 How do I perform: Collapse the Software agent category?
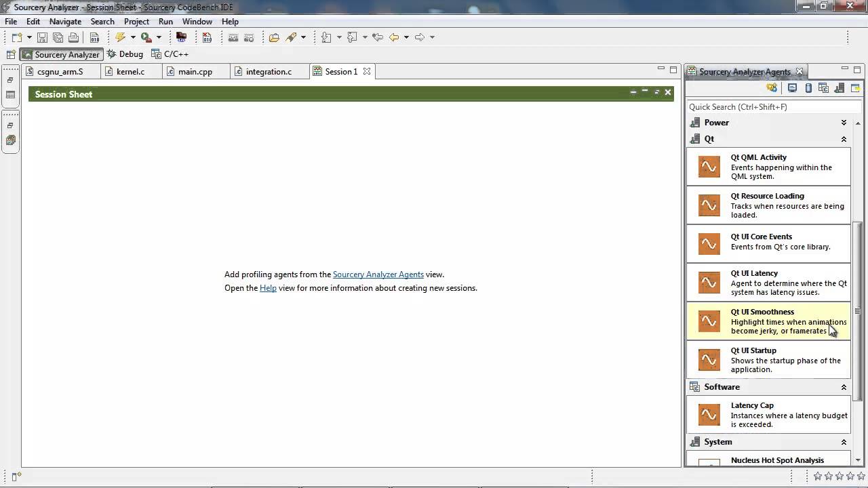844,387
